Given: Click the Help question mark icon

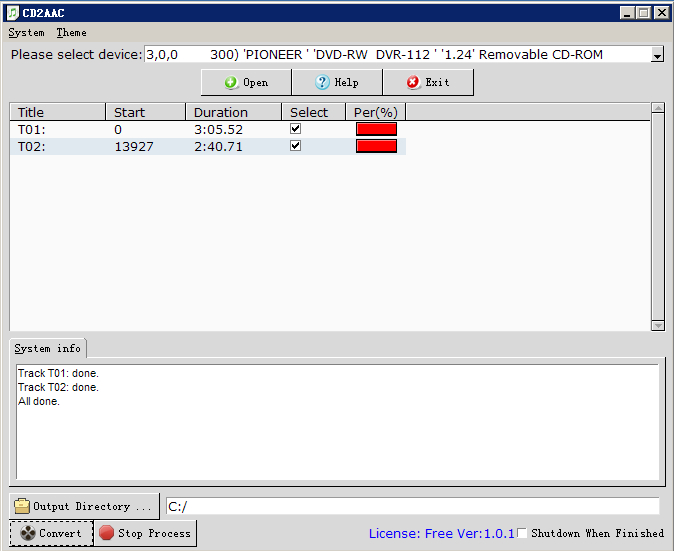Looking at the screenshot, I should (323, 83).
